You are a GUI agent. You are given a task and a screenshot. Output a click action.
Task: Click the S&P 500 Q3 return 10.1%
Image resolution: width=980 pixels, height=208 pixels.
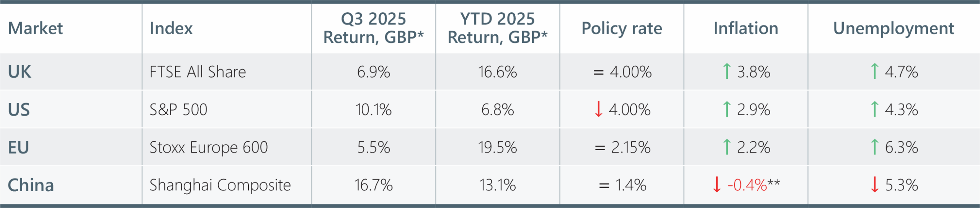(x=373, y=110)
